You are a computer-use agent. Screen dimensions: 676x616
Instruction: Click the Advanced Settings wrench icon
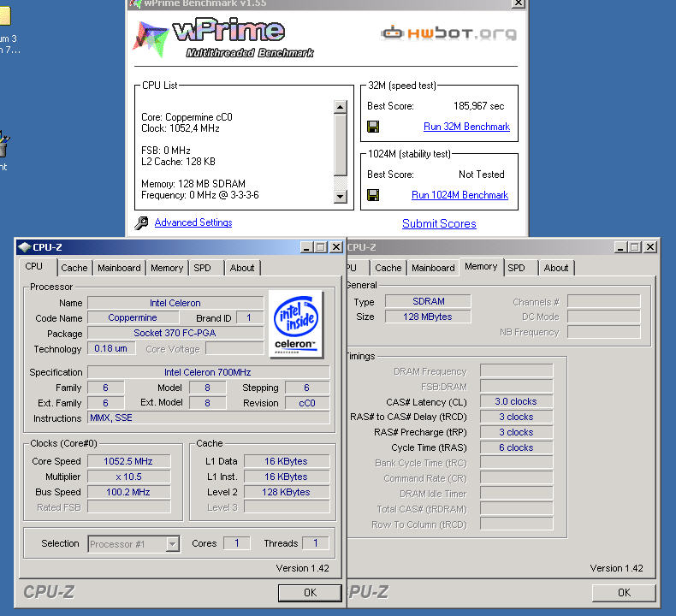pyautogui.click(x=141, y=222)
